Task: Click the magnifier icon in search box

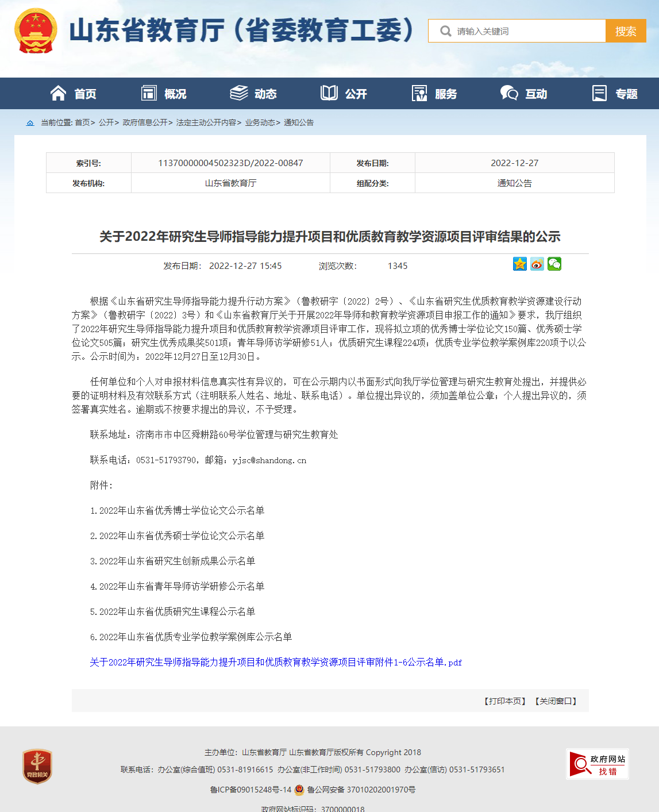Action: coord(445,31)
